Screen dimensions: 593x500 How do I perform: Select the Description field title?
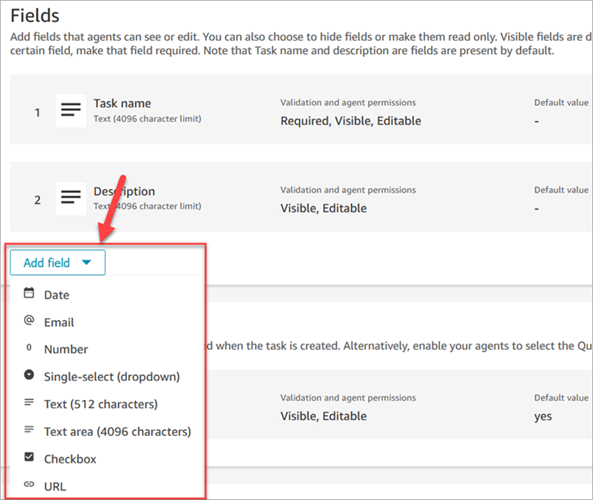(124, 191)
